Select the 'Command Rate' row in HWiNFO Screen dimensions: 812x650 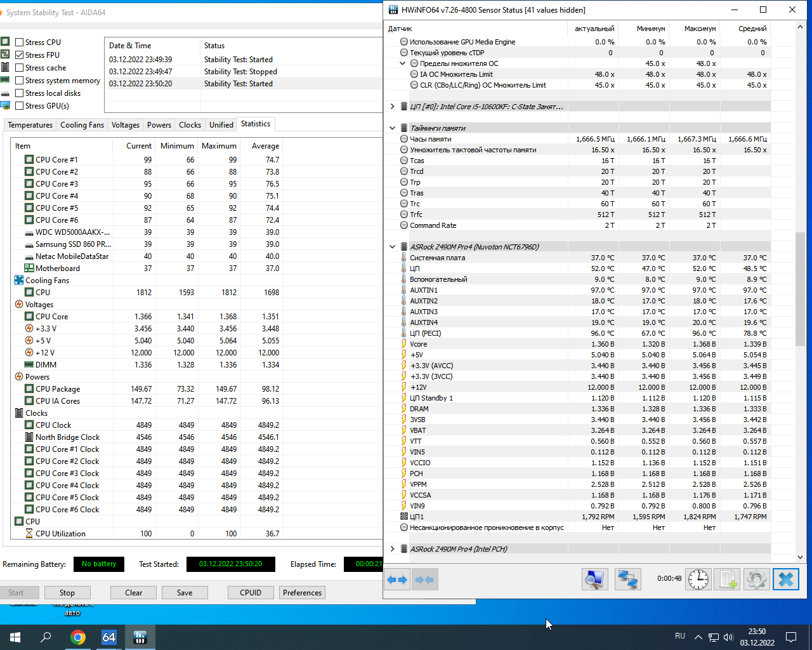[578, 225]
